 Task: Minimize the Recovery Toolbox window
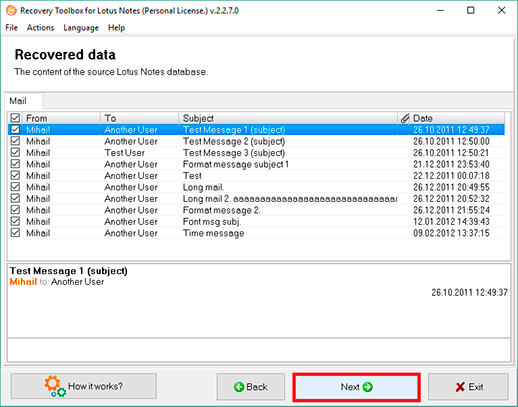point(440,11)
